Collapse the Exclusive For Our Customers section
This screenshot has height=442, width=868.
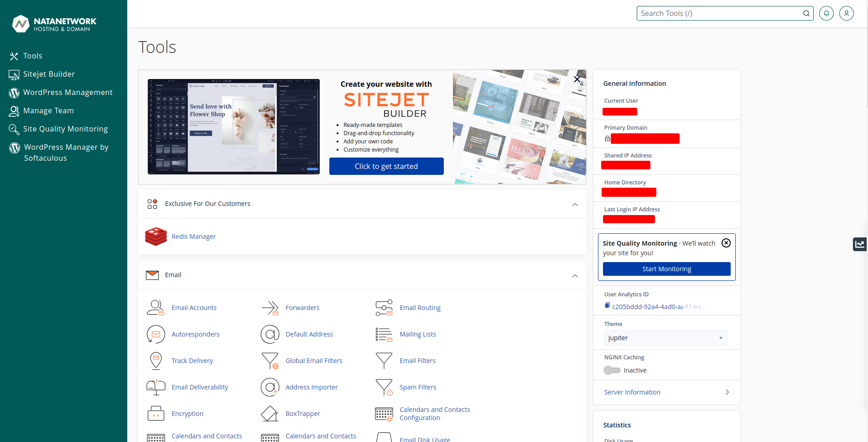click(575, 204)
